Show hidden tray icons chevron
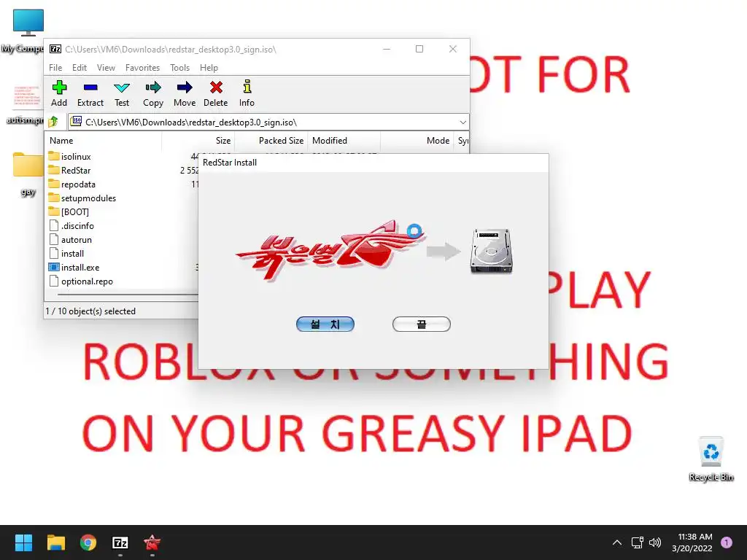 pos(616,542)
